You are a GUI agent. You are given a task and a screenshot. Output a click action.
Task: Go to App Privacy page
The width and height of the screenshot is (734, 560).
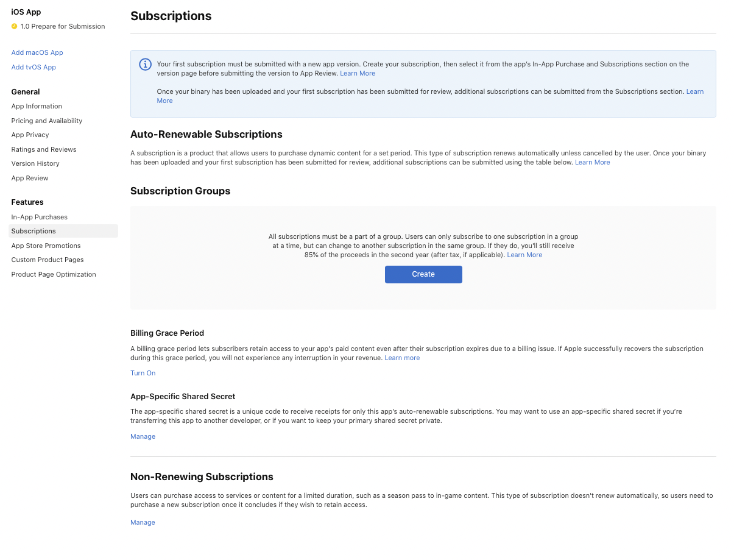click(x=30, y=135)
